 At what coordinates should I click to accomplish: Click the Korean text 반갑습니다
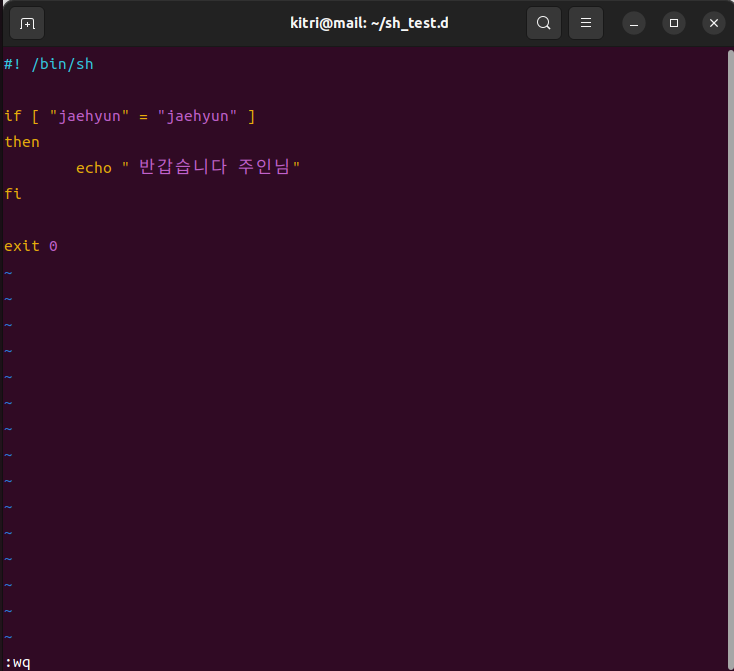pos(183,167)
